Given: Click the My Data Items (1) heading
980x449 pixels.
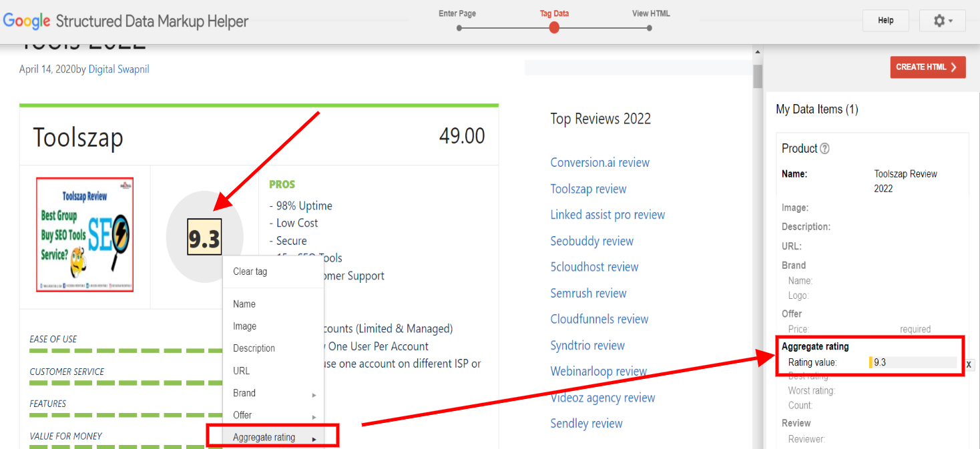Looking at the screenshot, I should coord(817,109).
